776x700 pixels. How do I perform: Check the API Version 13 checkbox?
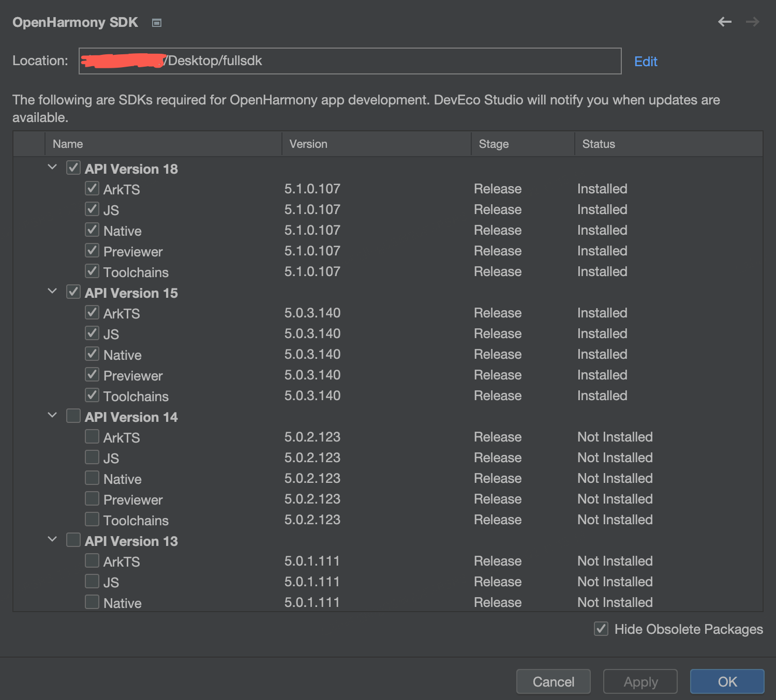[x=73, y=540]
